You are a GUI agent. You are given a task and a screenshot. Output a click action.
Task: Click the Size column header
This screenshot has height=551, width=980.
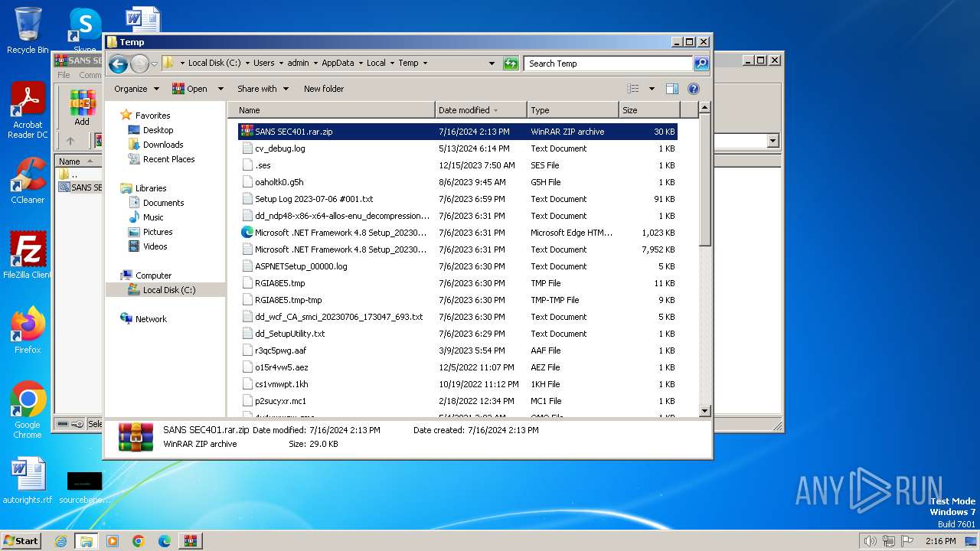coord(649,110)
